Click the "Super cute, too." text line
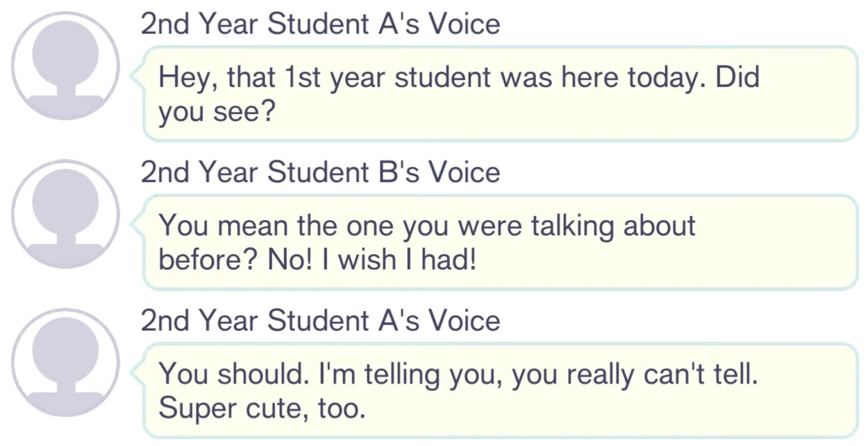This screenshot has width=868, height=446. tap(262, 408)
